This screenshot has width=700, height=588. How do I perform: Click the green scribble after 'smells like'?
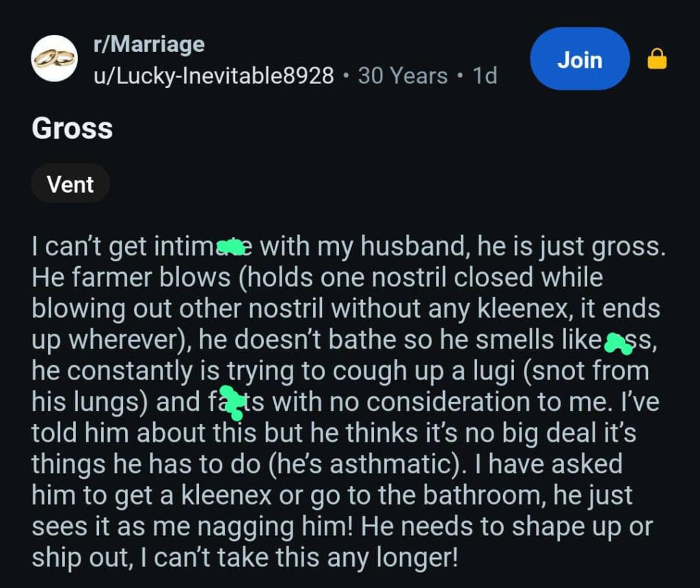pyautogui.click(x=618, y=343)
